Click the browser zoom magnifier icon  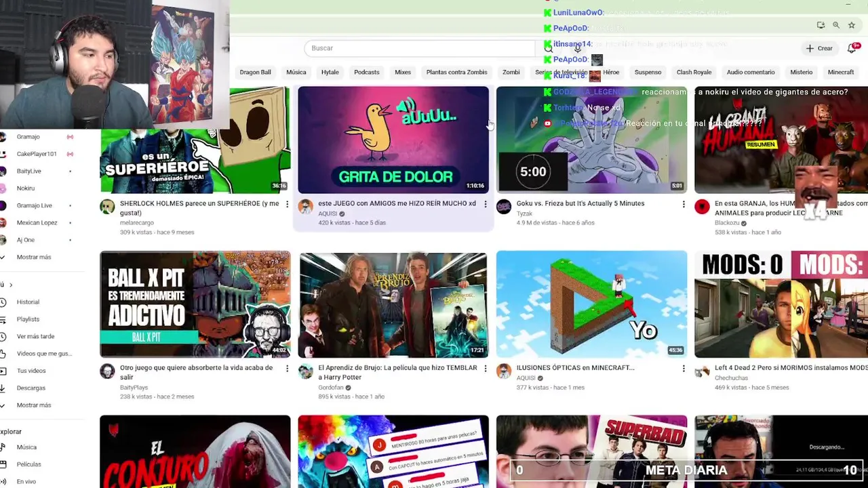(x=836, y=25)
